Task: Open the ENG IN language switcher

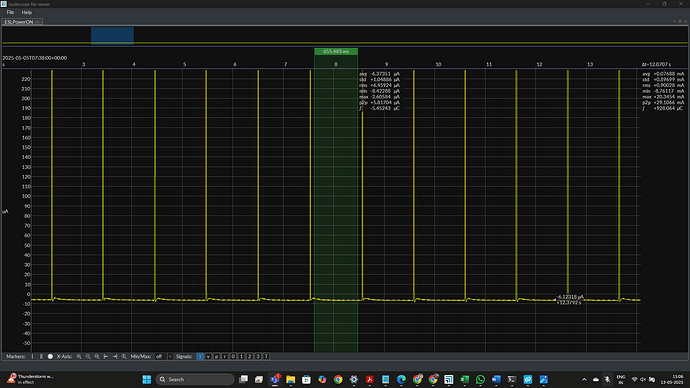Action: [621, 379]
